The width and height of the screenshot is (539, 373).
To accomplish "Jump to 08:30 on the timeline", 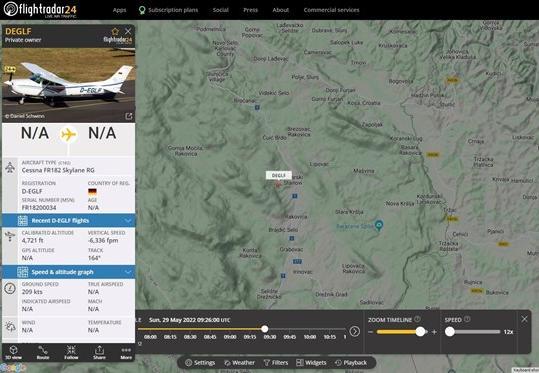I will point(190,337).
